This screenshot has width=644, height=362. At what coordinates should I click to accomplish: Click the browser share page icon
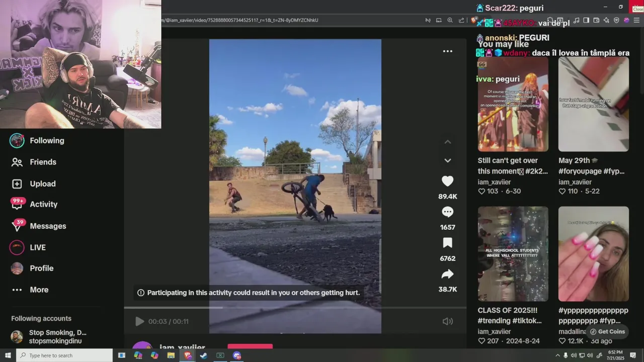pyautogui.click(x=461, y=20)
